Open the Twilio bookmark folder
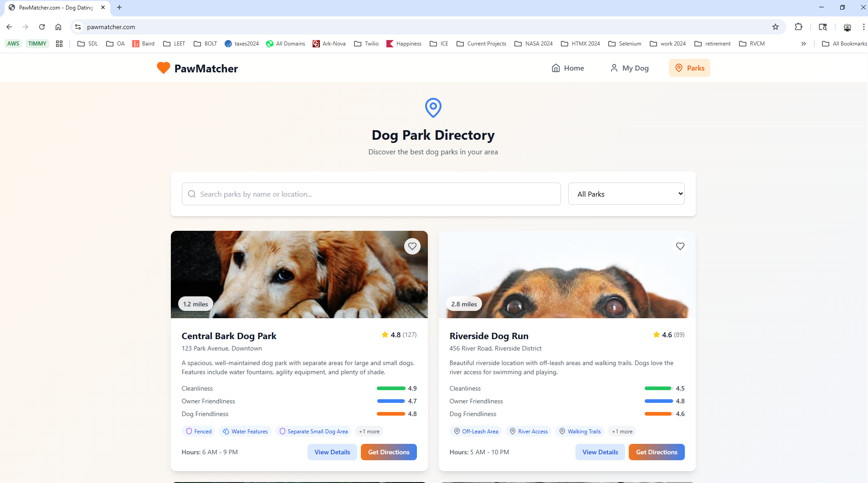This screenshot has width=868, height=483. [x=366, y=44]
